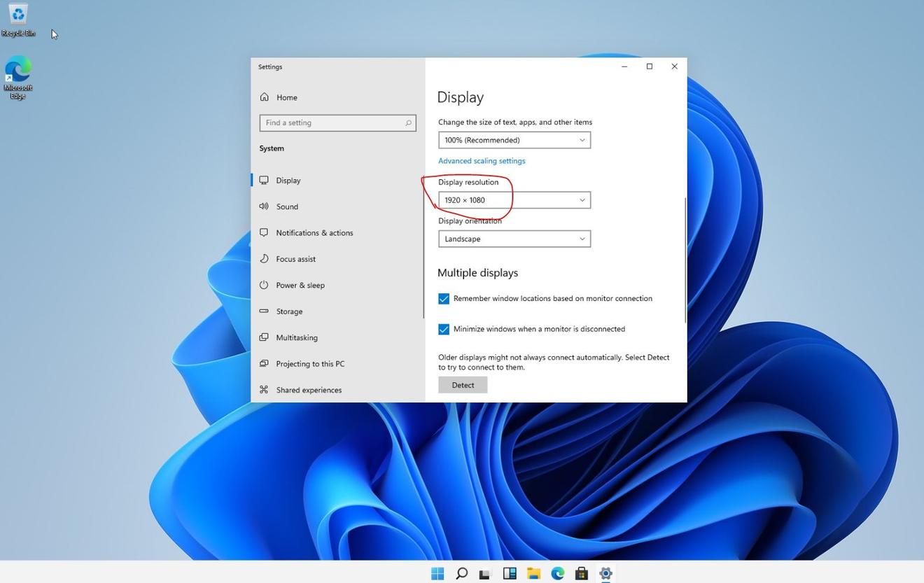The width and height of the screenshot is (924, 583).
Task: Uncheck Remember window locations checkbox
Action: click(x=444, y=299)
